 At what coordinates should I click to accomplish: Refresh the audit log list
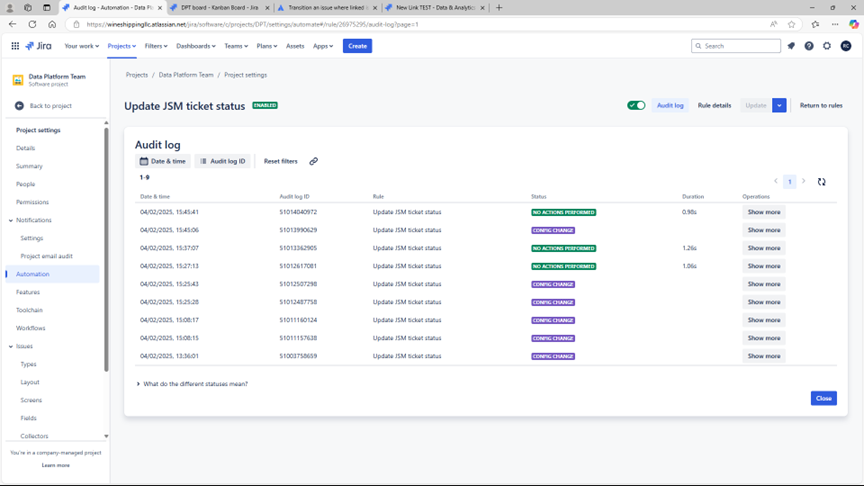tap(822, 182)
